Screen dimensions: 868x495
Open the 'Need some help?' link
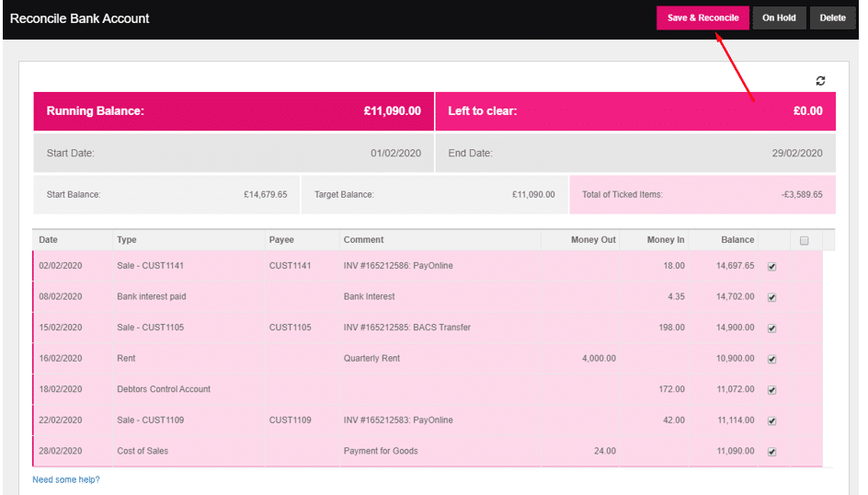[66, 479]
